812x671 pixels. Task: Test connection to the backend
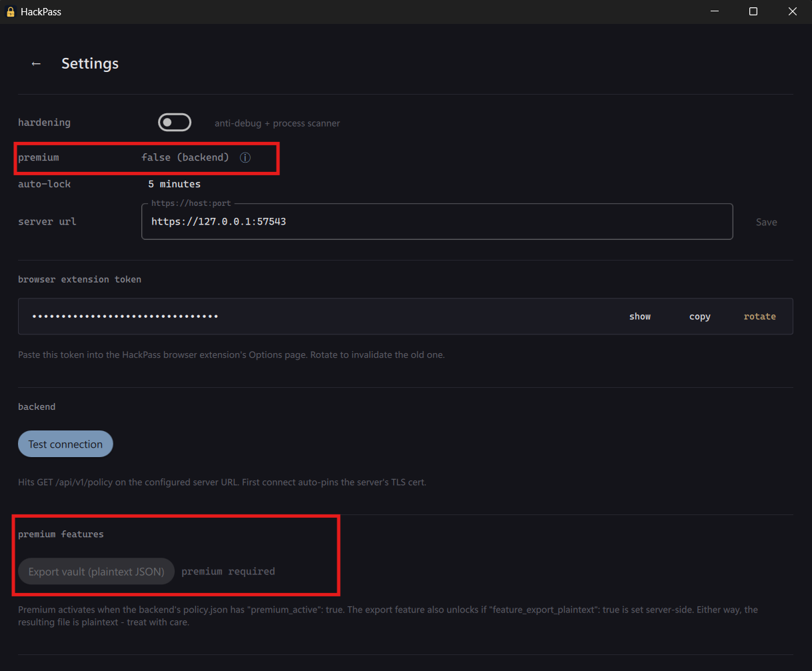click(65, 444)
